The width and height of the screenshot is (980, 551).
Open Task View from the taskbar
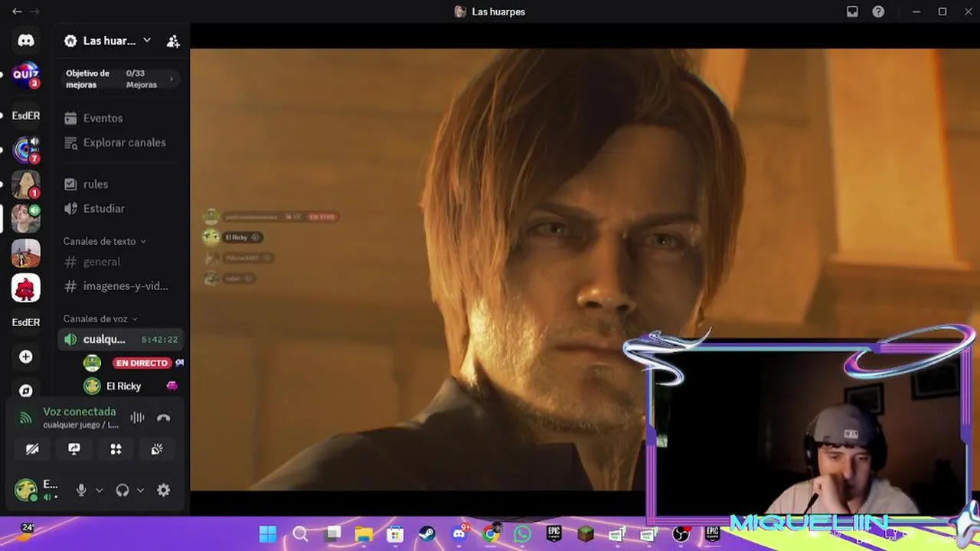click(333, 533)
